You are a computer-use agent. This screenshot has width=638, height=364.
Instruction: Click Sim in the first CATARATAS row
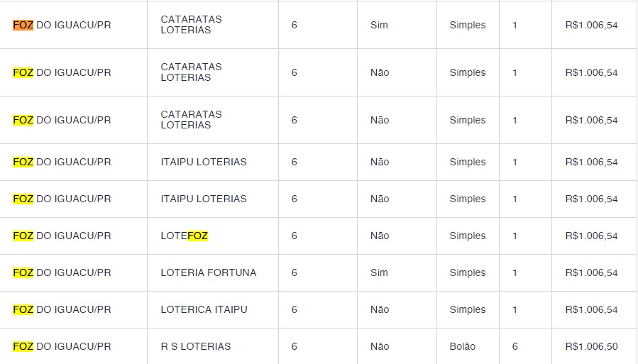379,25
